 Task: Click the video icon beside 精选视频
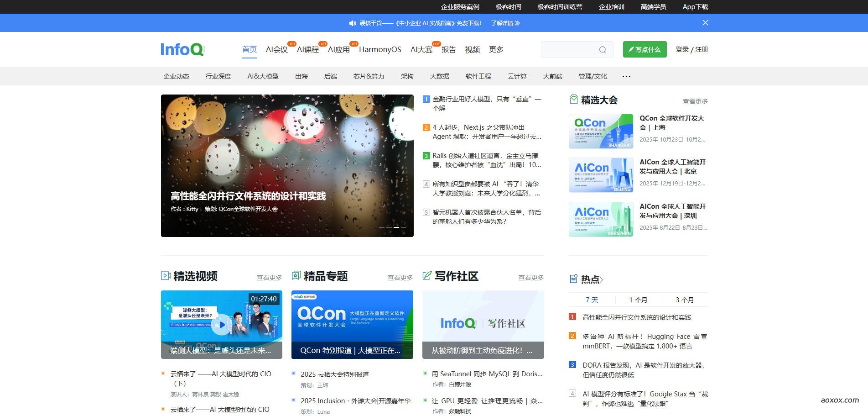point(165,276)
